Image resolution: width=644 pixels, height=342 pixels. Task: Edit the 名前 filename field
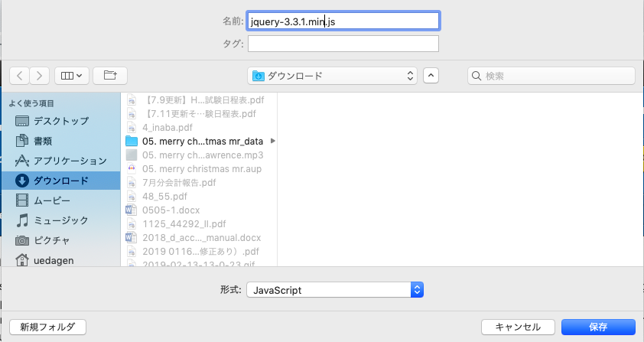click(343, 21)
